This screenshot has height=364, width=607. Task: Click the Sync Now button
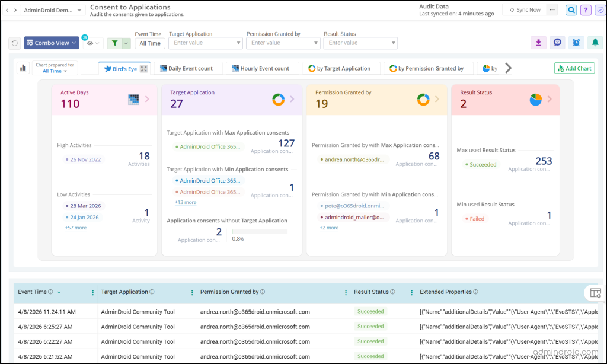(525, 9)
